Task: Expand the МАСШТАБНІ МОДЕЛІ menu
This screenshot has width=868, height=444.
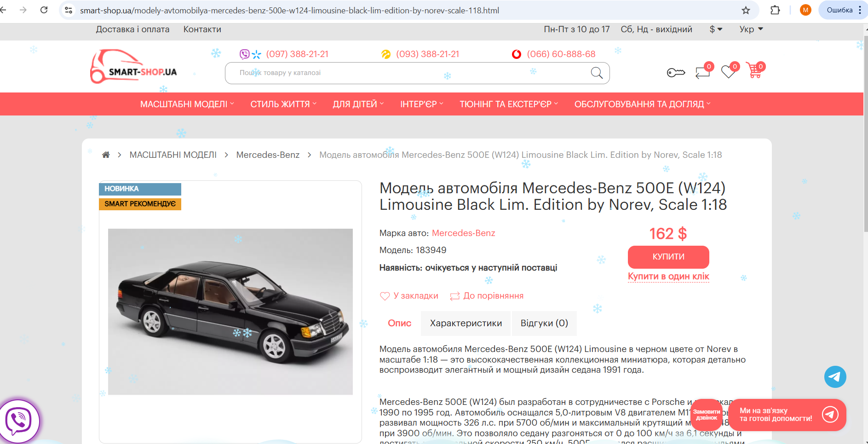Action: (x=187, y=104)
